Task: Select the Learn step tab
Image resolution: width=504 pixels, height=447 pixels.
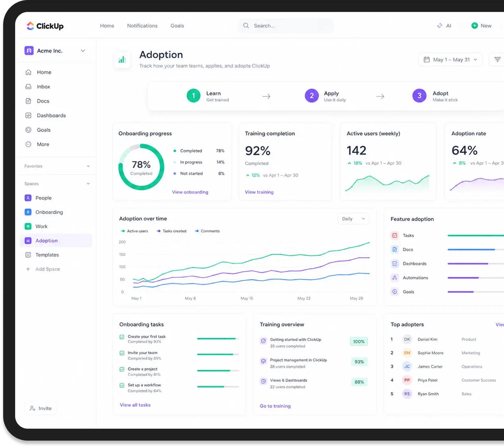Action: pos(208,96)
